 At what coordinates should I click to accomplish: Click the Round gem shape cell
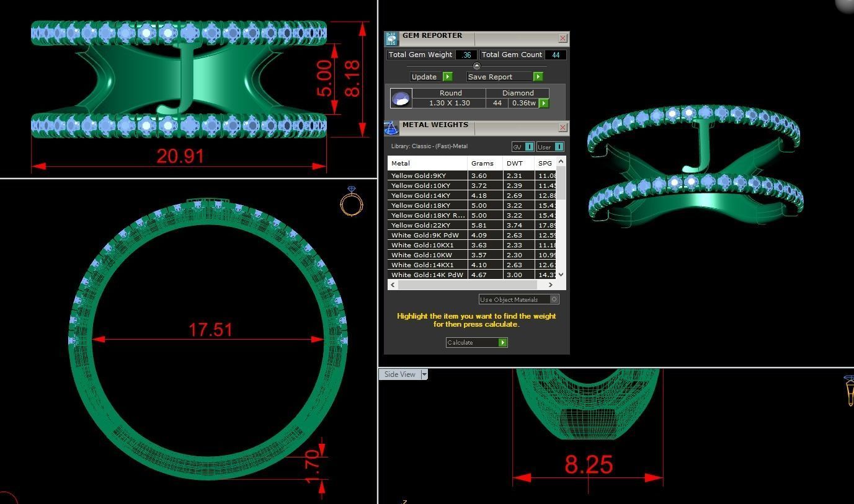(450, 93)
